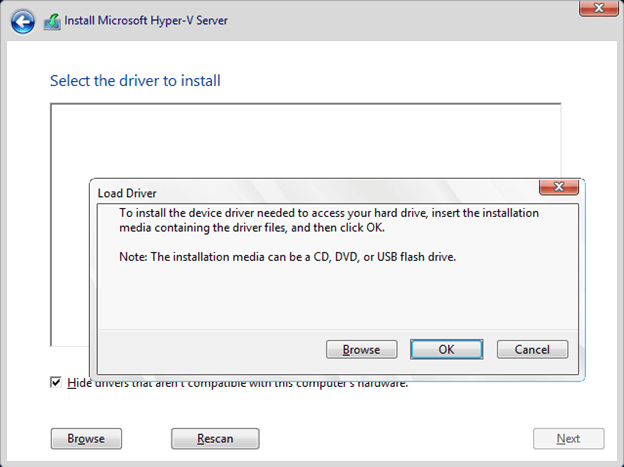The height and width of the screenshot is (467, 624).
Task: Click Browse at the bottom of the installer
Action: [x=86, y=438]
